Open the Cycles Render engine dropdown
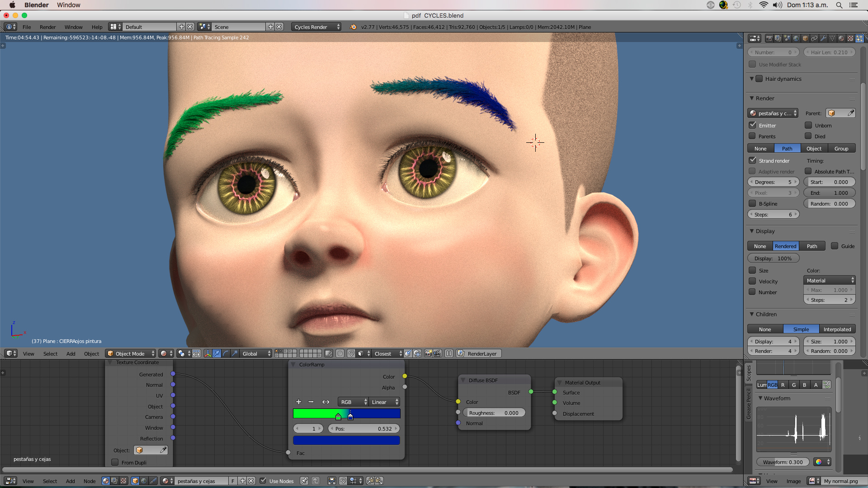868x488 pixels. [316, 27]
